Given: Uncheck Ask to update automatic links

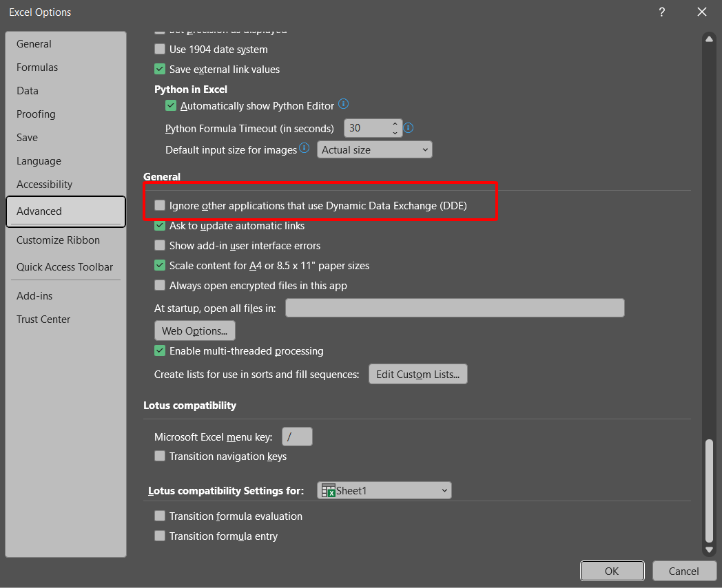Looking at the screenshot, I should tap(160, 225).
